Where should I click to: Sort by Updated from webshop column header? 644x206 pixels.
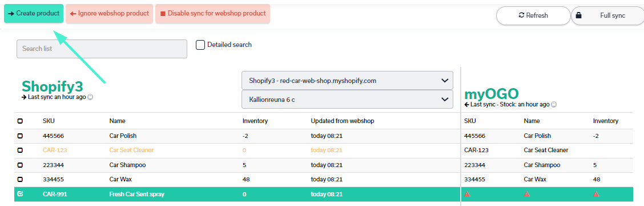(x=342, y=121)
